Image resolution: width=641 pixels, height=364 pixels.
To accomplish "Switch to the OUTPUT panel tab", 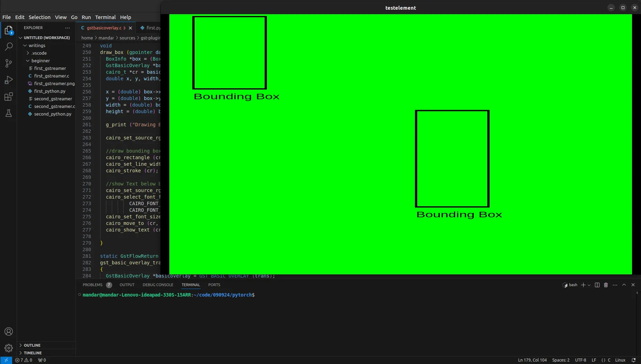I will pyautogui.click(x=127, y=285).
